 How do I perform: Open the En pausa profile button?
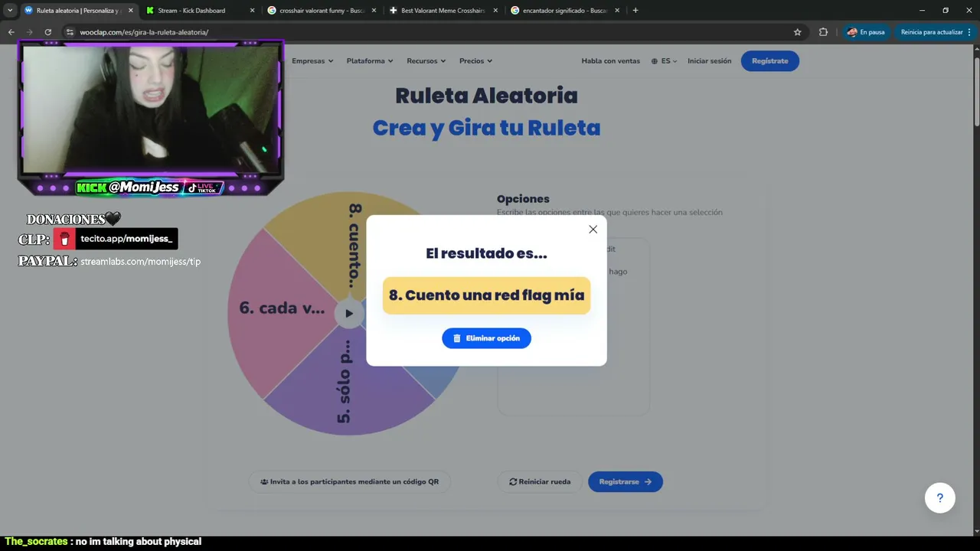click(866, 32)
